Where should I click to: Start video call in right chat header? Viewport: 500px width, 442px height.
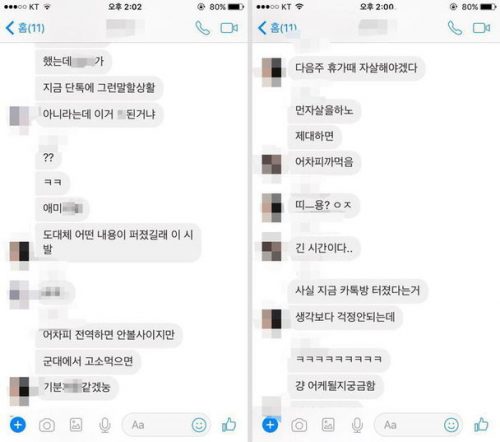point(481,28)
